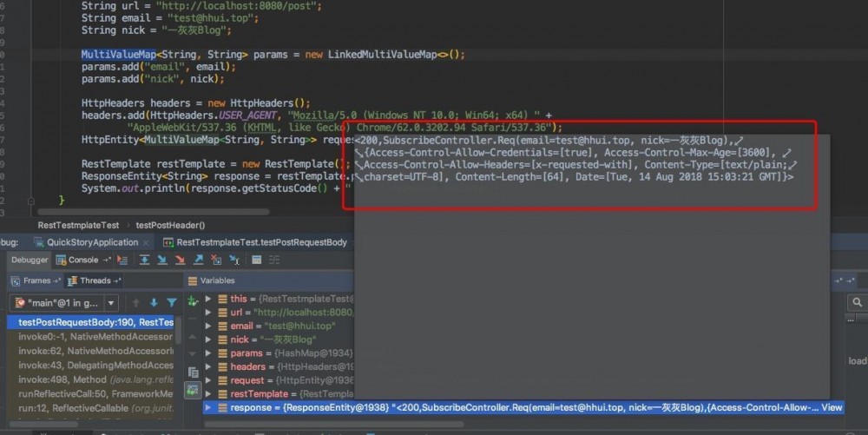Image resolution: width=868 pixels, height=435 pixels.
Task: Click Show Execution Point icon
Action: point(123,260)
